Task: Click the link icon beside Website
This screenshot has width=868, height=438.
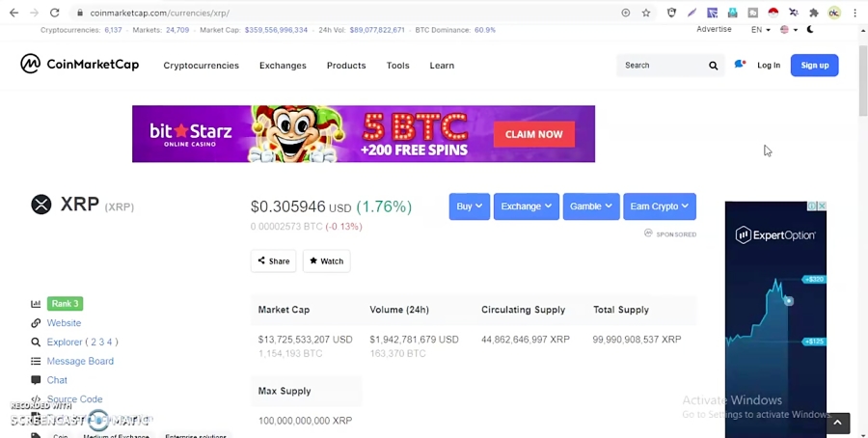Action: (36, 323)
